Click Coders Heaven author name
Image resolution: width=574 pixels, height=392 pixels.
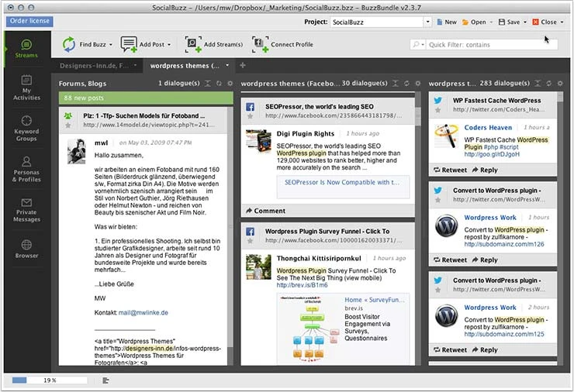[488, 128]
